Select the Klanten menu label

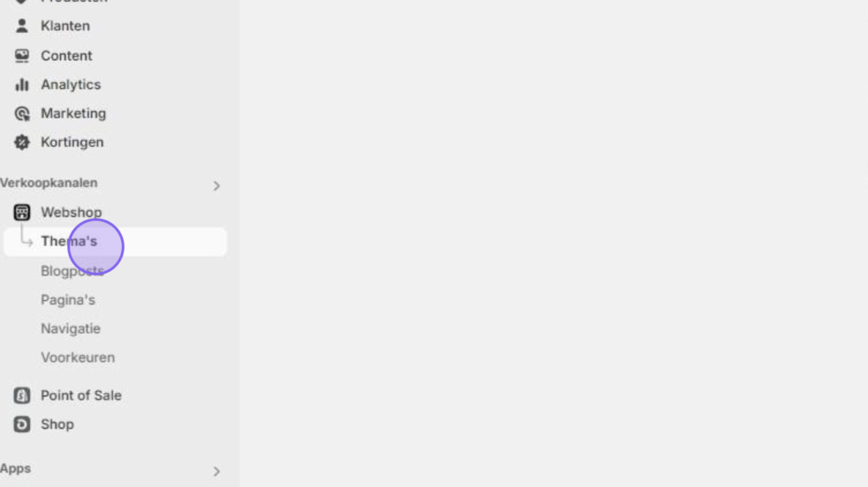coord(64,26)
